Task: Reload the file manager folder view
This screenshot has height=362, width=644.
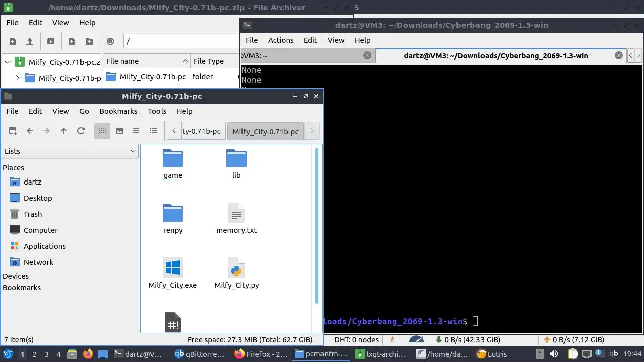Action: 80,131
